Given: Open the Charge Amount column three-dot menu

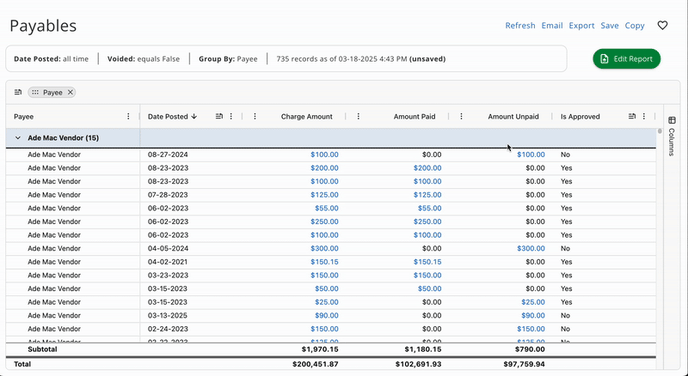Looking at the screenshot, I should click(255, 116).
